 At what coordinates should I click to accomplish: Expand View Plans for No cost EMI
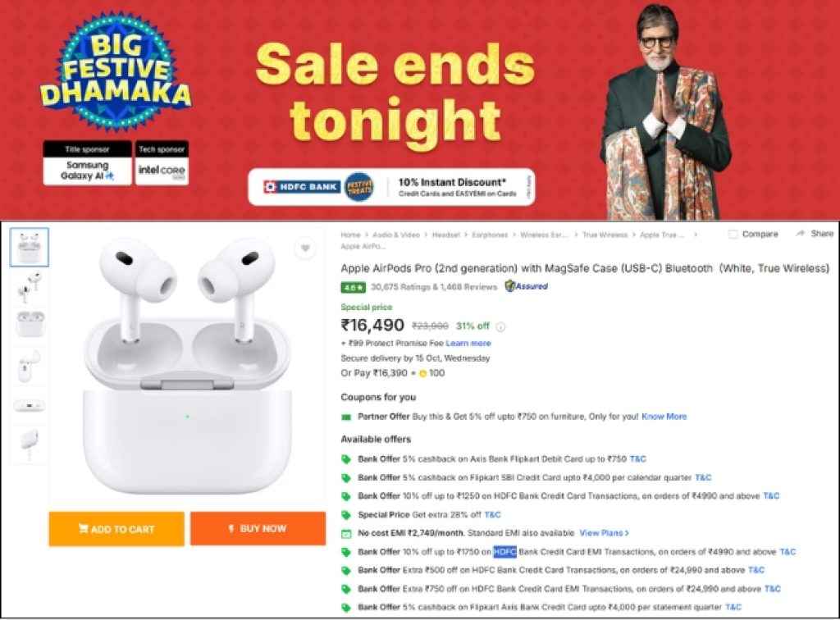(x=601, y=532)
